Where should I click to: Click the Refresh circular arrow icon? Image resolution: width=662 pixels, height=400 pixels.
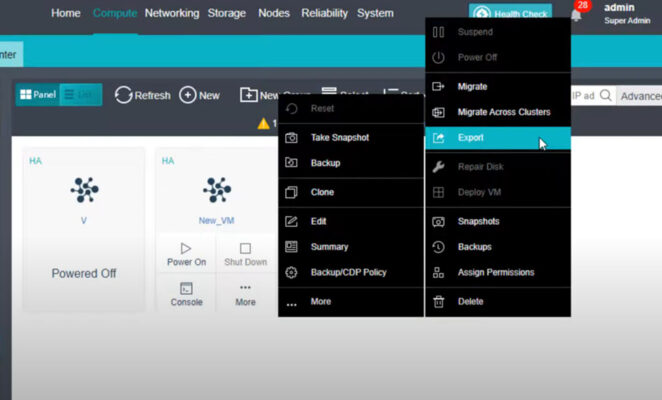tap(123, 95)
